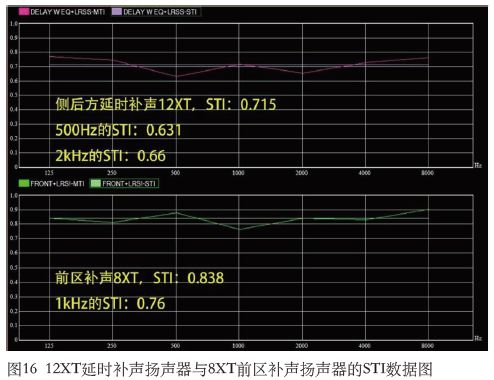Click the green FRONT+LRSI-MTI legend swatch

click(24, 183)
